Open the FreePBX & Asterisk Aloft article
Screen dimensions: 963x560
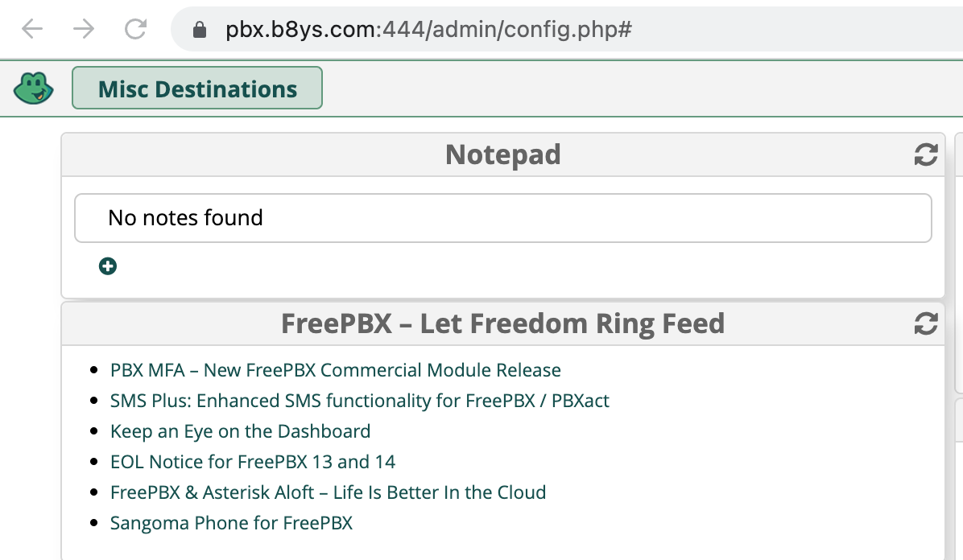[x=328, y=492]
